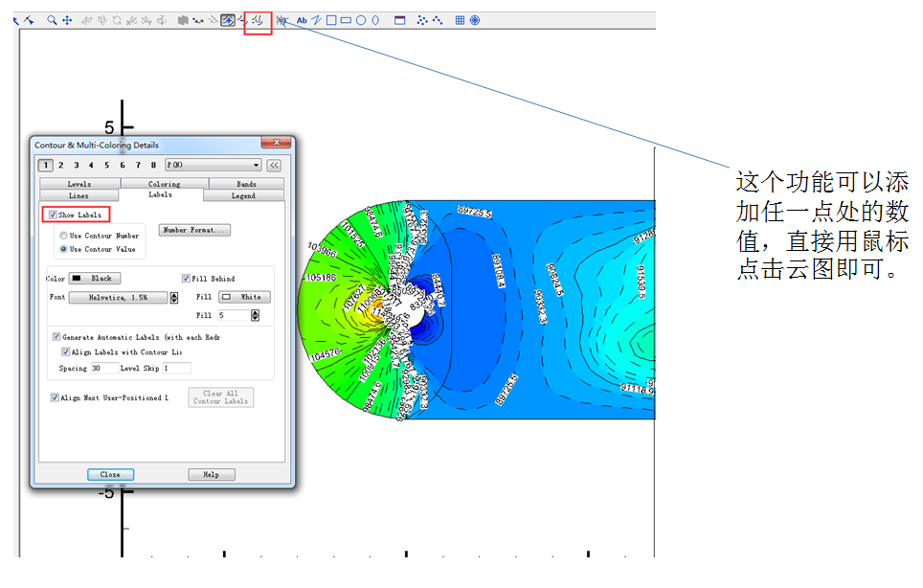Click the 105186 contour label in plot
The height and width of the screenshot is (588, 923).
coord(322,277)
